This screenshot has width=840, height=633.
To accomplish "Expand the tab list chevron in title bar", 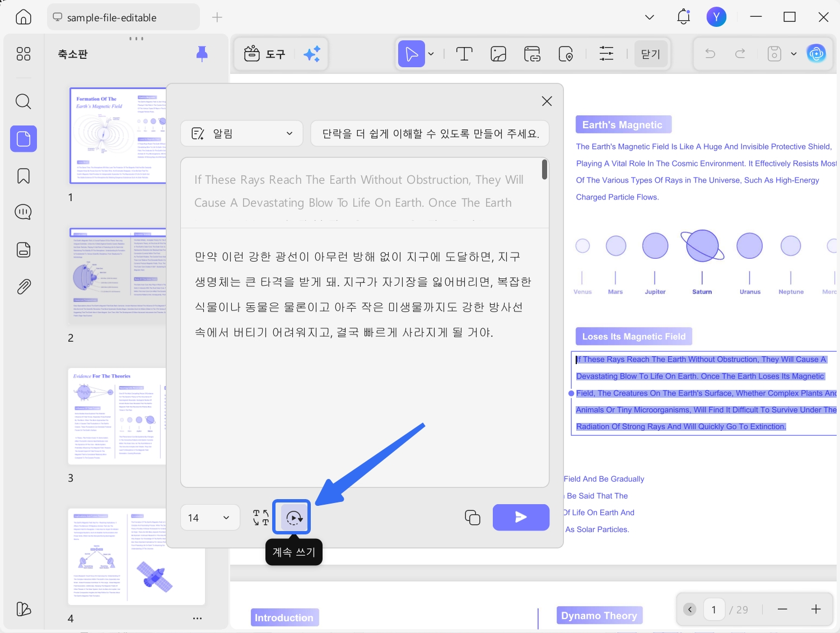I will coord(650,17).
